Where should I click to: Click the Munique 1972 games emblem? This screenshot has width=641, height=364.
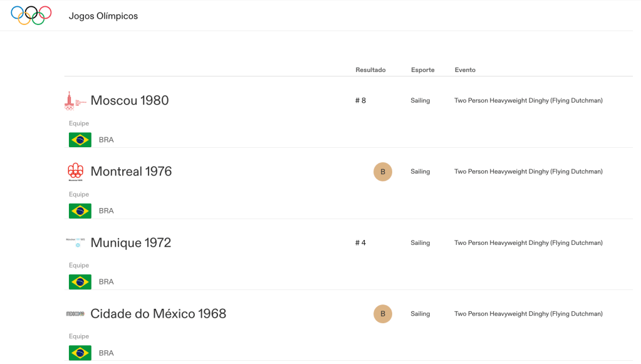click(75, 242)
